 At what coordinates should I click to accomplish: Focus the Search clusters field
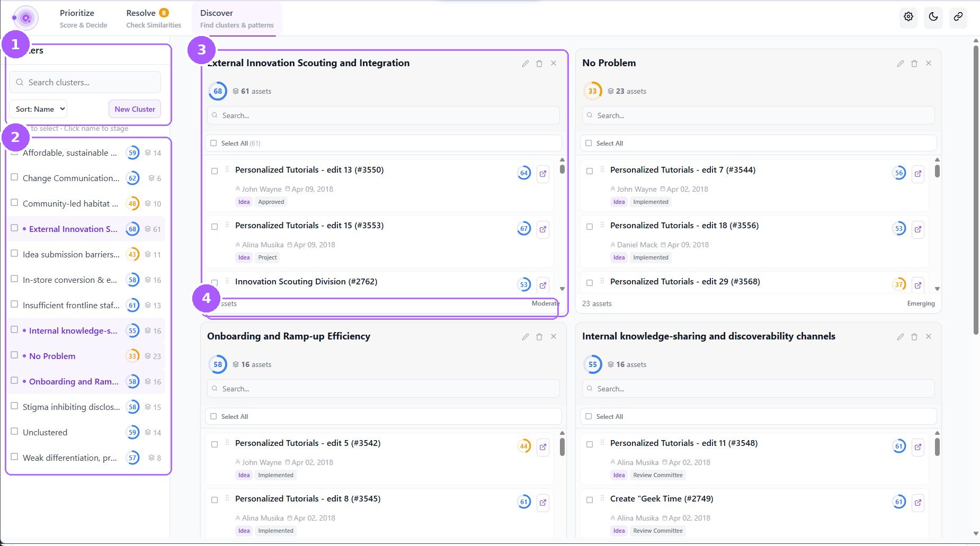coord(85,83)
